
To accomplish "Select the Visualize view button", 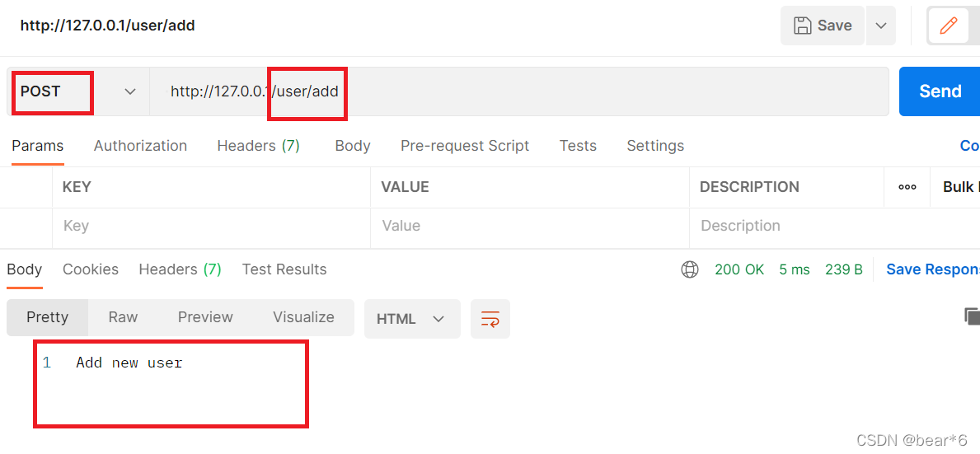I will click(304, 317).
